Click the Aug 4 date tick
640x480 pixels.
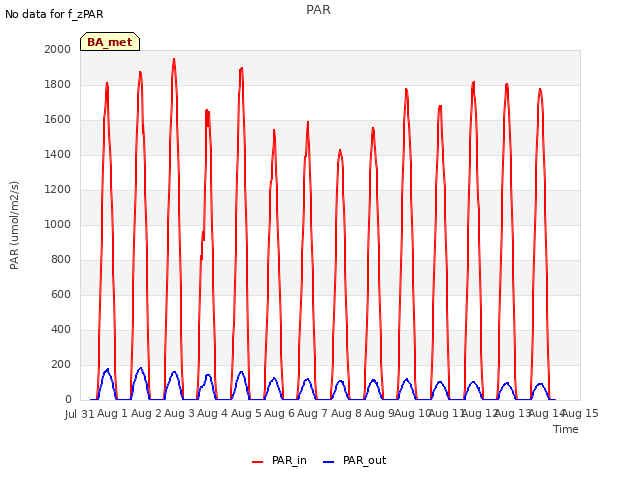pyautogui.click(x=213, y=413)
